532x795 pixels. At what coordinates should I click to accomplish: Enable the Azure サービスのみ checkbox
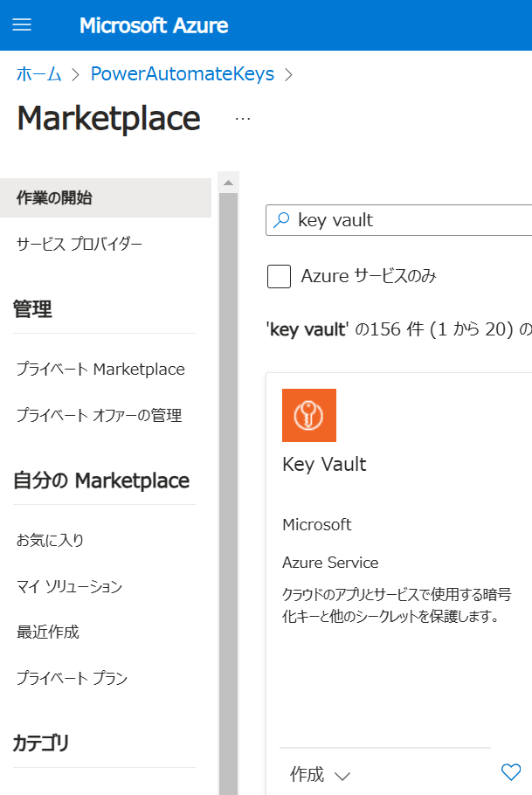pyautogui.click(x=279, y=276)
